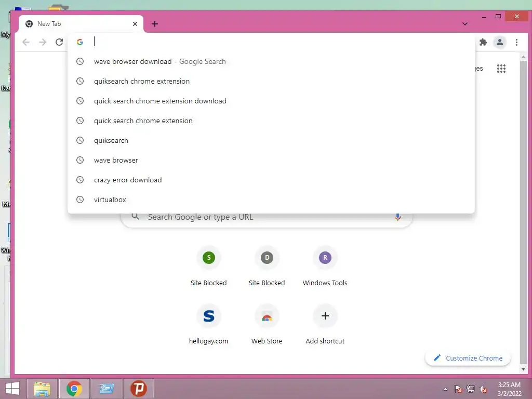Click the browser back arrow
This screenshot has width=532, height=399.
(26, 42)
